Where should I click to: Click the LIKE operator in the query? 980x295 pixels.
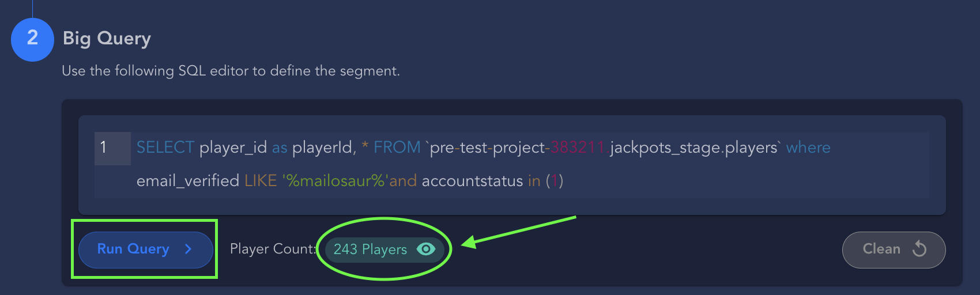point(261,181)
